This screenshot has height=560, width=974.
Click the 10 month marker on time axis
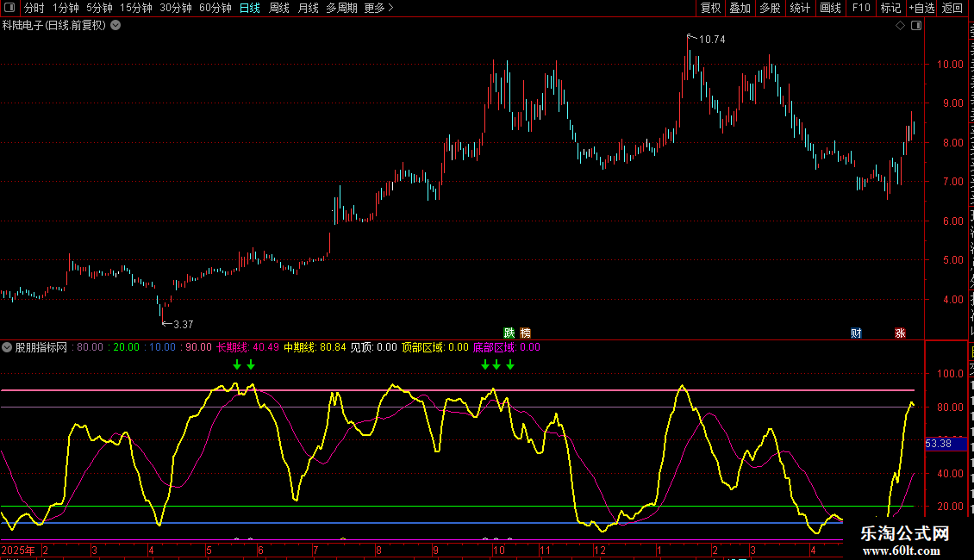498,550
